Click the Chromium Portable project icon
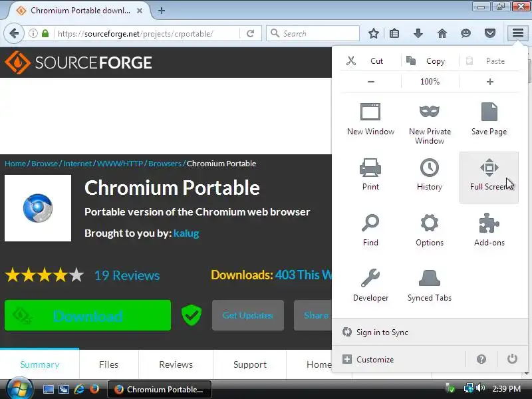Screen dimensions: 532x399 tap(38, 208)
